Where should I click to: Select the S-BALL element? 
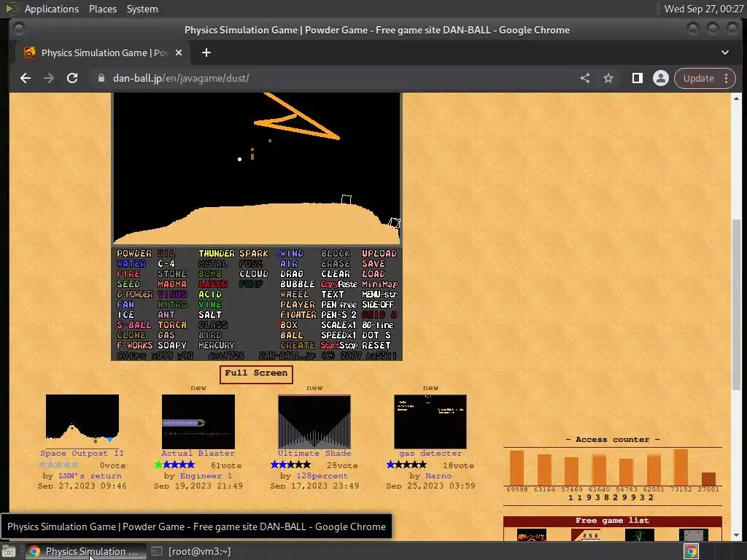[x=134, y=325]
